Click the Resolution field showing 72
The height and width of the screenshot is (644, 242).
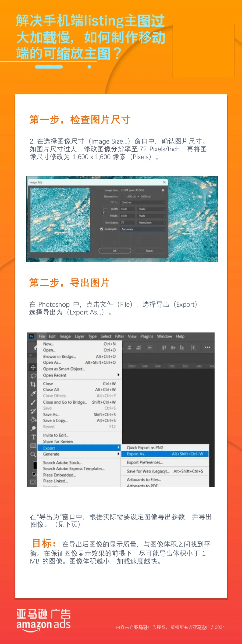[127, 223]
